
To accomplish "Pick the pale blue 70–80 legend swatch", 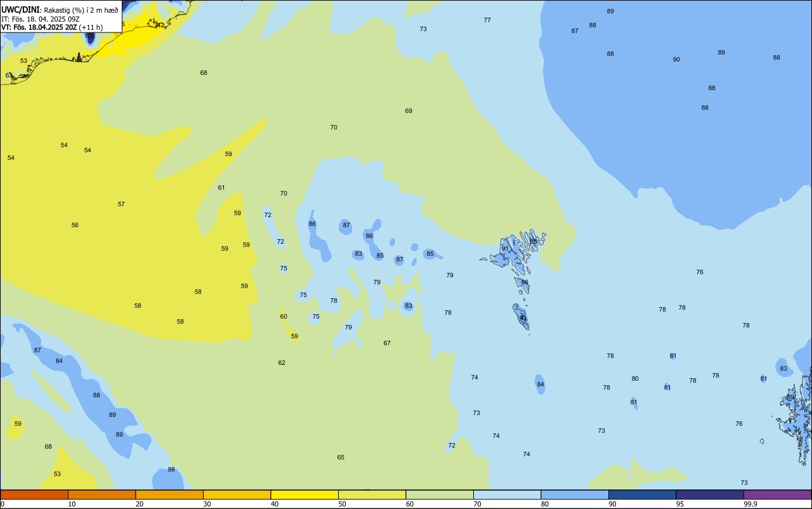I will click(x=507, y=494).
